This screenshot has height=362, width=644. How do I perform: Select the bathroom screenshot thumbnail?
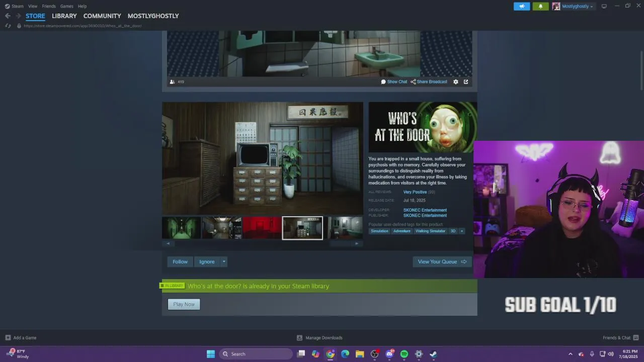click(x=345, y=228)
